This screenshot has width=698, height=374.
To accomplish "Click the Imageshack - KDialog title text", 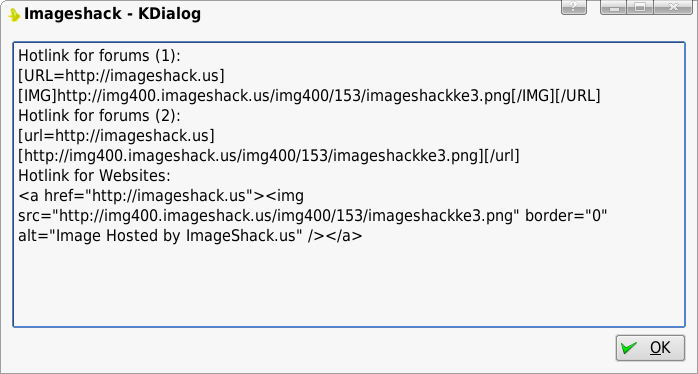I will [x=113, y=14].
